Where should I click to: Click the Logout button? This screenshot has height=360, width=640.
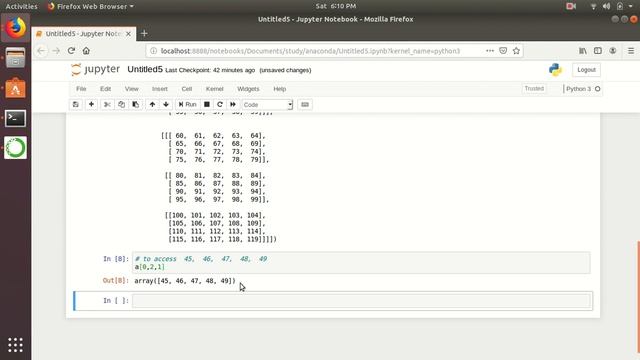[x=586, y=70]
